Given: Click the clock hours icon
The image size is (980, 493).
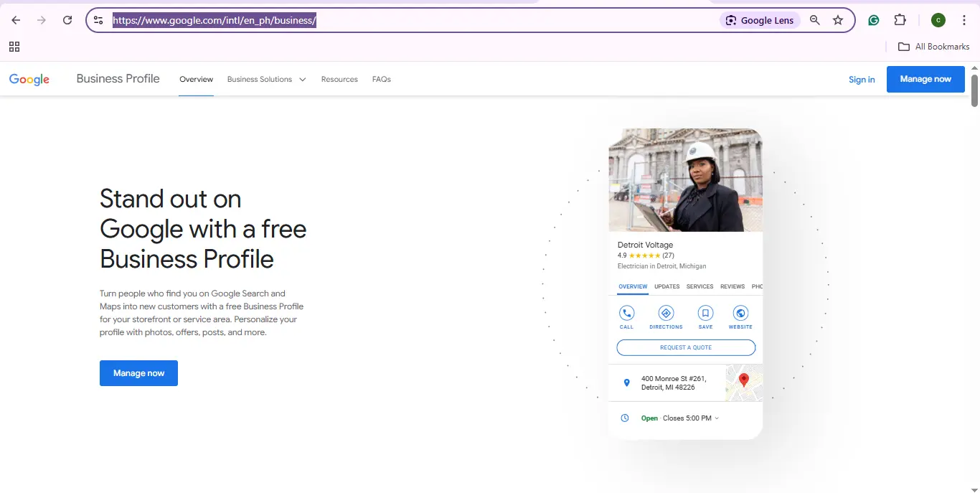Looking at the screenshot, I should (625, 418).
